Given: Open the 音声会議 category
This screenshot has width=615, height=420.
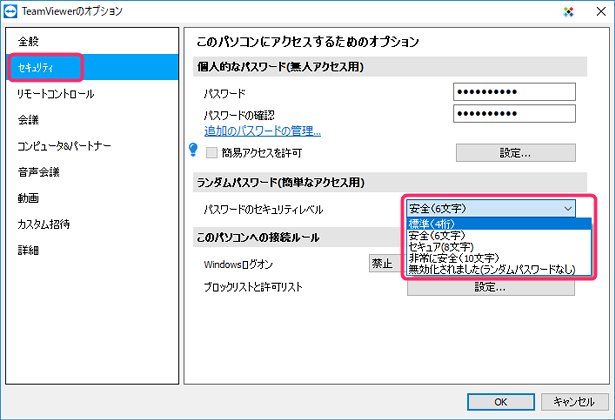Looking at the screenshot, I should coord(92,172).
